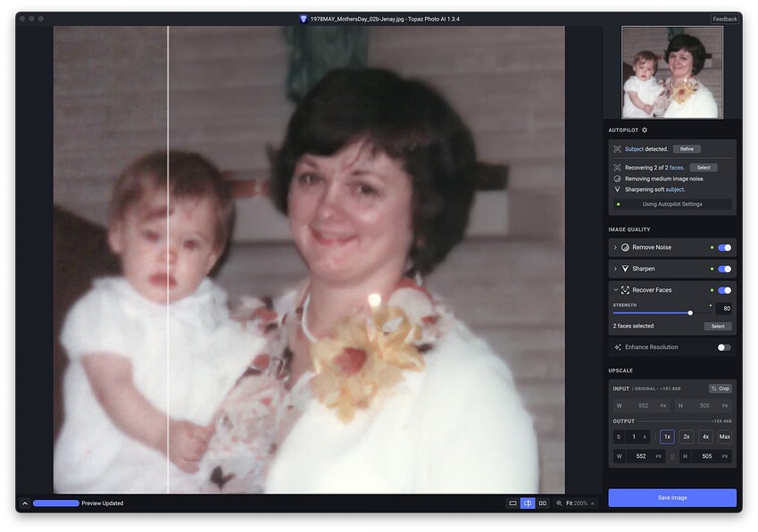Click the Recover Faces strength slider handle
Image resolution: width=758 pixels, height=532 pixels.
coord(690,313)
